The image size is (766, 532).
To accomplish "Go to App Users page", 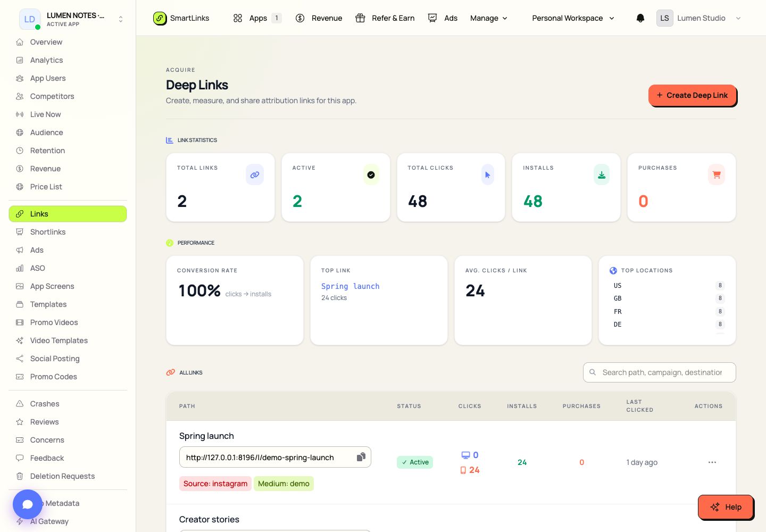I will [68, 78].
